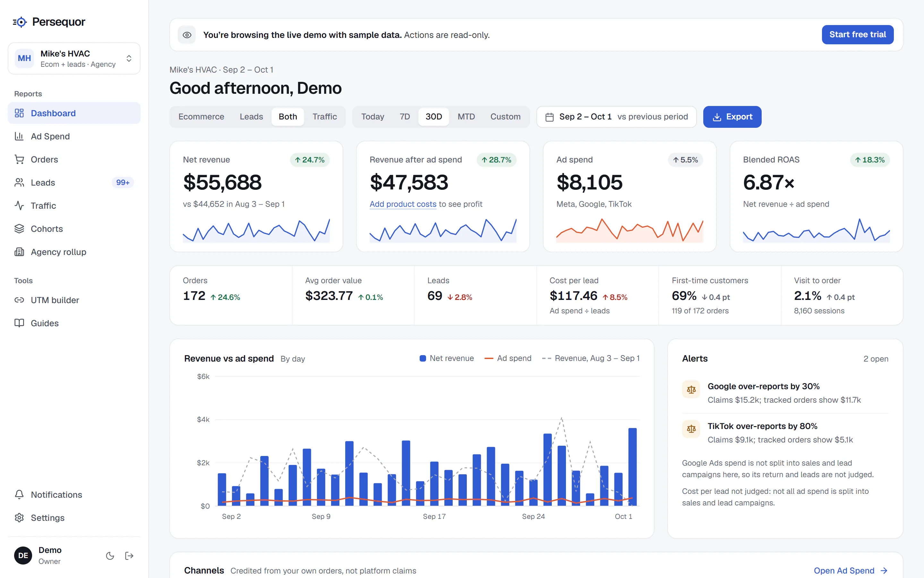This screenshot has width=924, height=578.
Task: Go to Orders in the sidebar
Action: coord(74,159)
